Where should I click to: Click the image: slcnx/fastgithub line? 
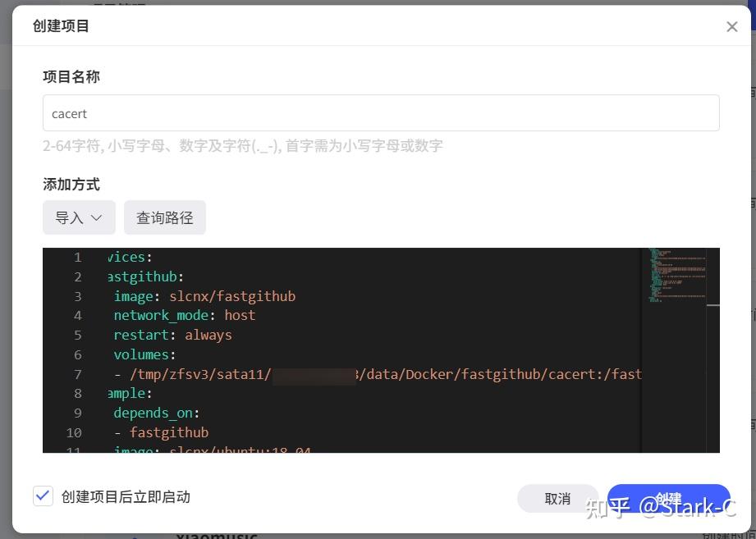pyautogui.click(x=204, y=296)
